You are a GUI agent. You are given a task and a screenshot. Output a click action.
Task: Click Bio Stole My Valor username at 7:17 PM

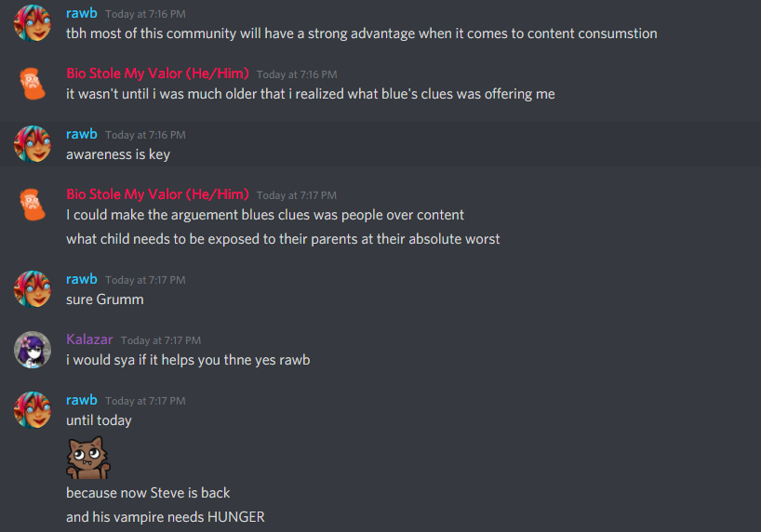click(157, 194)
